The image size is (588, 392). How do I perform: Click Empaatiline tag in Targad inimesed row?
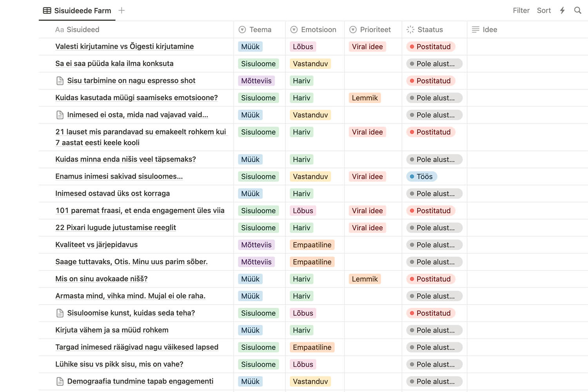click(312, 347)
